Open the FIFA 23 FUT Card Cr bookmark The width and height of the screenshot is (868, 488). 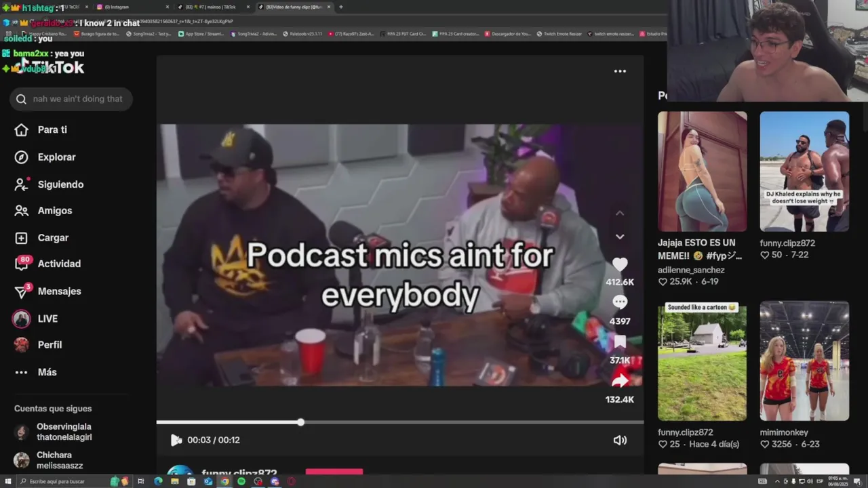[403, 33]
